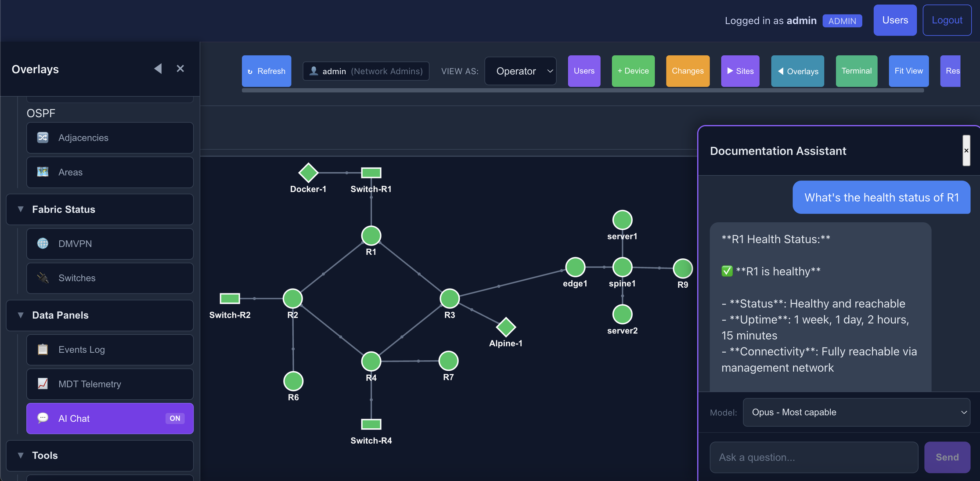Collapse Overlays panel with left arrow
Viewport: 980px width, 481px height.
[x=158, y=69]
